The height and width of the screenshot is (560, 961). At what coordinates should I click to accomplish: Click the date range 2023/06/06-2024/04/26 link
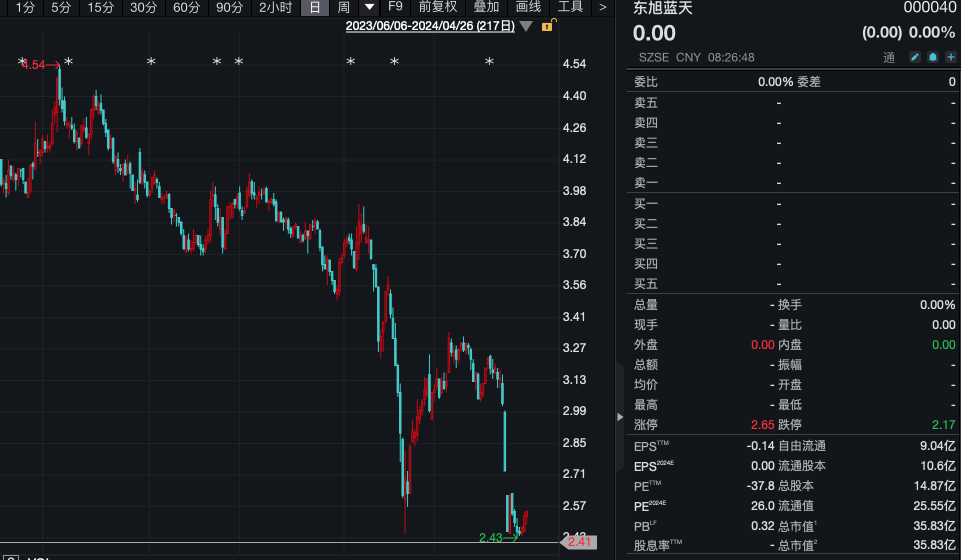430,26
